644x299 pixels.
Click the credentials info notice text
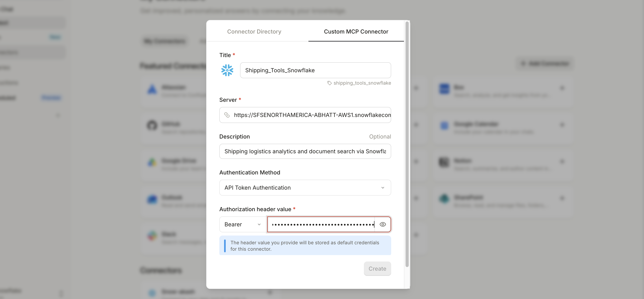point(305,246)
